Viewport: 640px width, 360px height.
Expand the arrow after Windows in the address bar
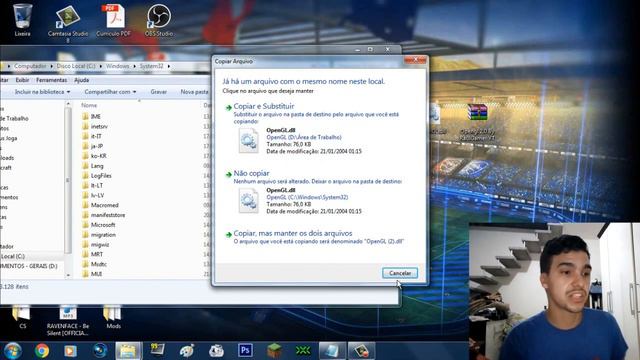pyautogui.click(x=135, y=66)
